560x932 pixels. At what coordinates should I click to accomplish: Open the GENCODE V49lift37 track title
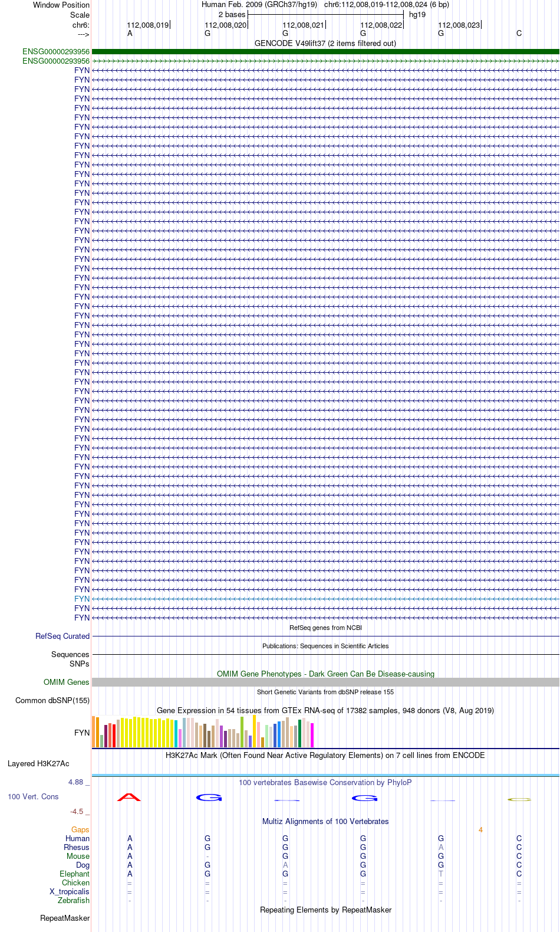tap(325, 44)
